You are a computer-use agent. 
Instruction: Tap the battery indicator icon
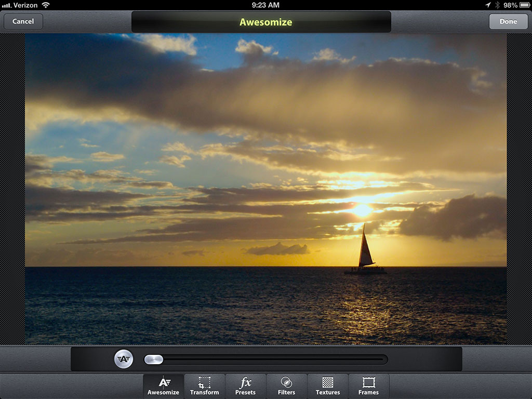pyautogui.click(x=524, y=5)
